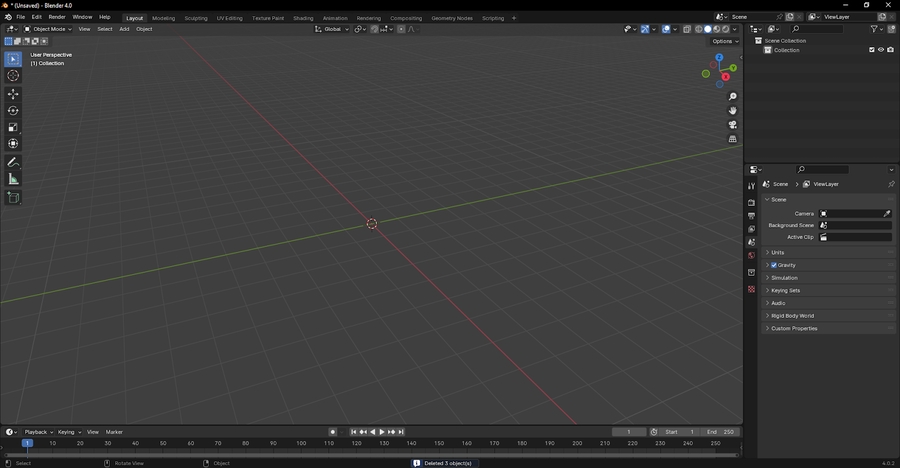Expand the Rigid Body World panel

[792, 316]
